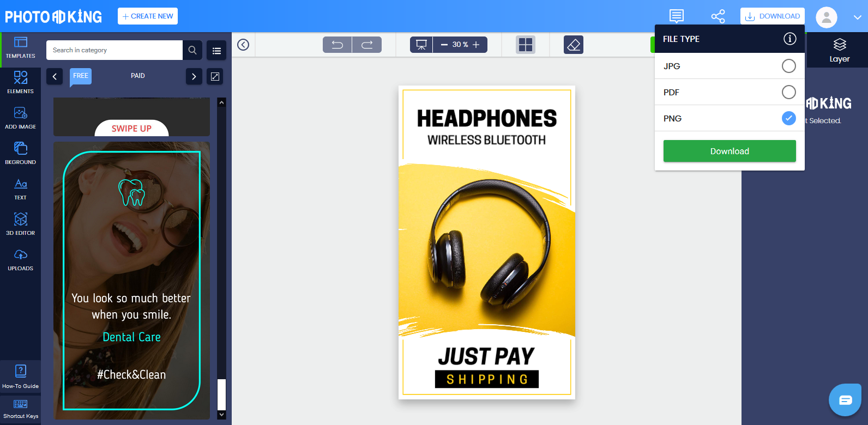Viewport: 868px width, 425px height.
Task: Open the comments icon in header
Action: [677, 16]
